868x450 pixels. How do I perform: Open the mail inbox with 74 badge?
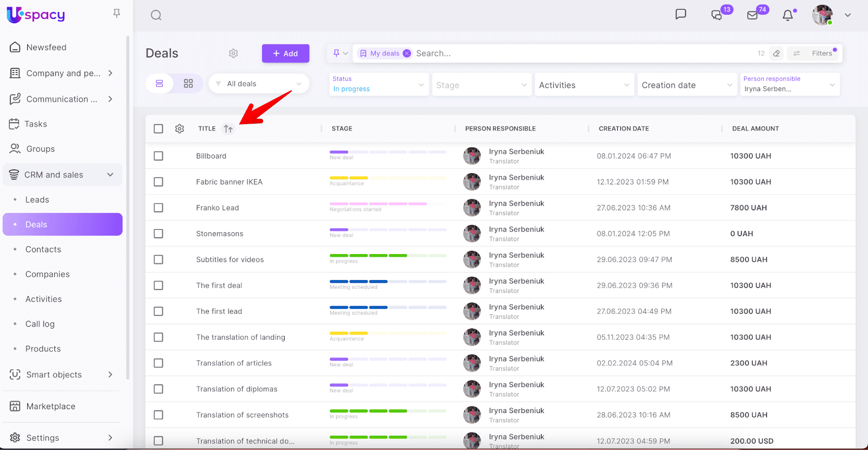[752, 15]
